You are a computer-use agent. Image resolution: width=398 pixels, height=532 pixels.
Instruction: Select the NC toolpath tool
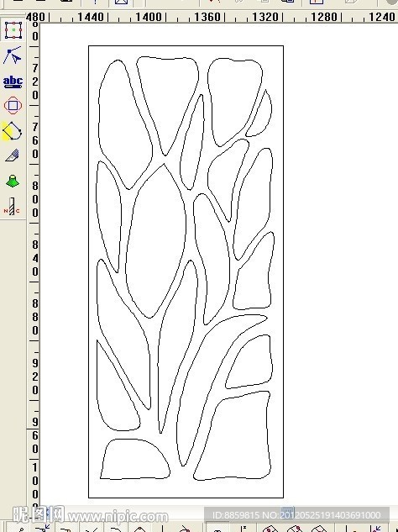pos(12,207)
